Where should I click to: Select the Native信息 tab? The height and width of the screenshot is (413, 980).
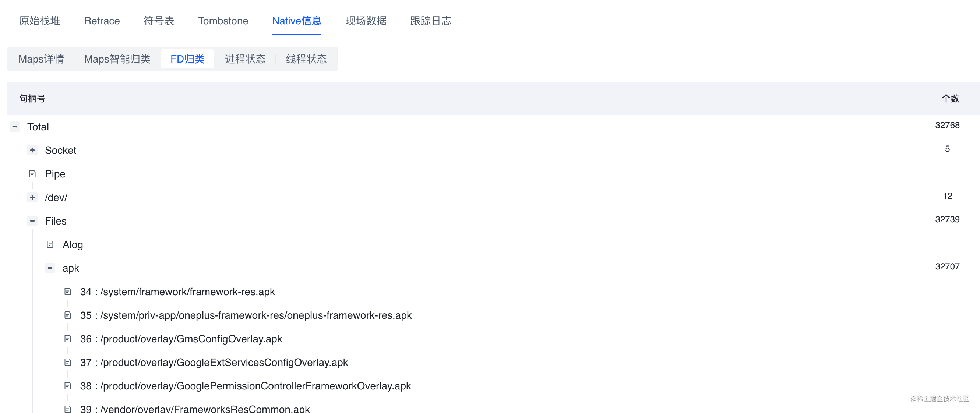296,21
